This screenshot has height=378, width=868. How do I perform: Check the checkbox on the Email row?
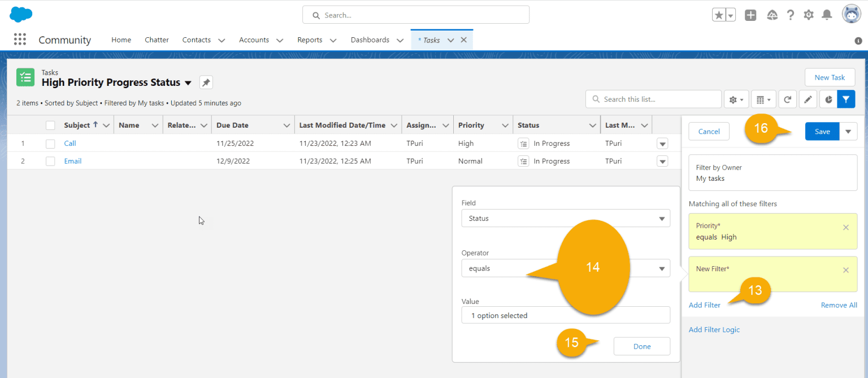(x=50, y=161)
